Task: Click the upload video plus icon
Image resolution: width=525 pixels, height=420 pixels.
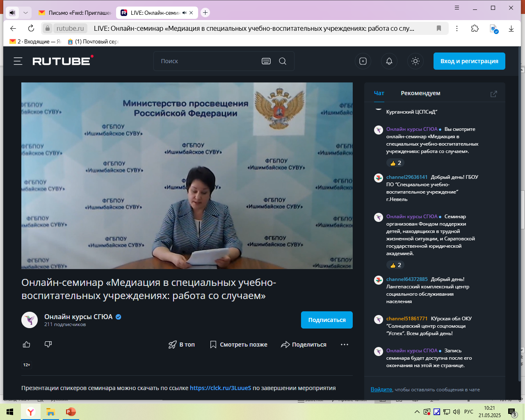Action: [363, 61]
